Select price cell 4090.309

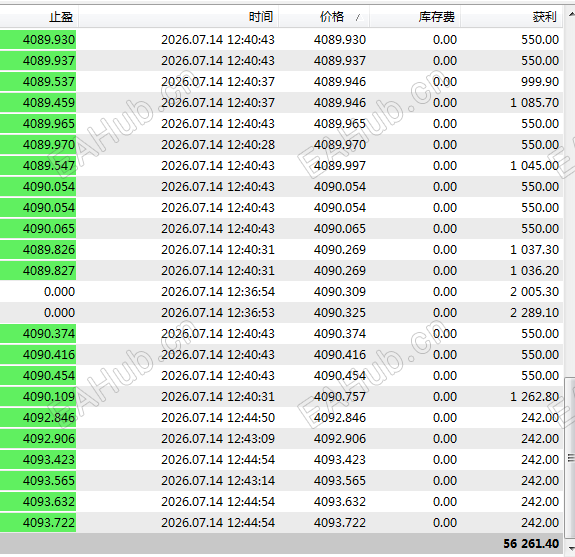(x=340, y=292)
